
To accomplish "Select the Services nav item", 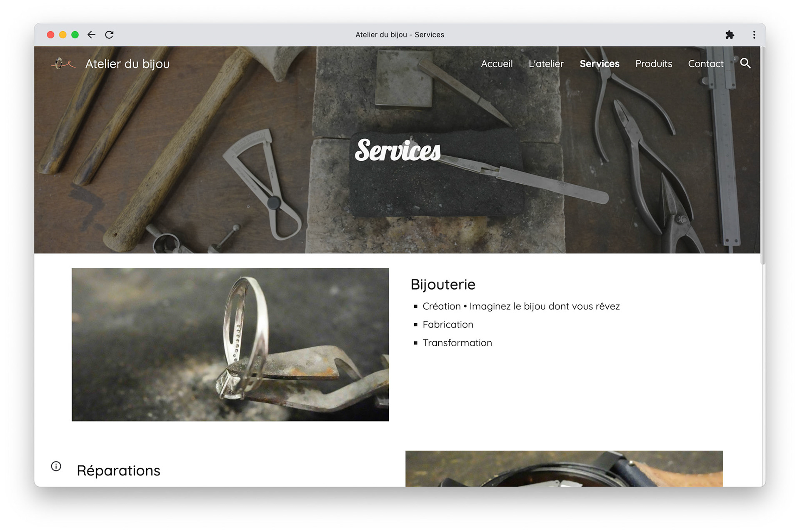I will pos(599,64).
